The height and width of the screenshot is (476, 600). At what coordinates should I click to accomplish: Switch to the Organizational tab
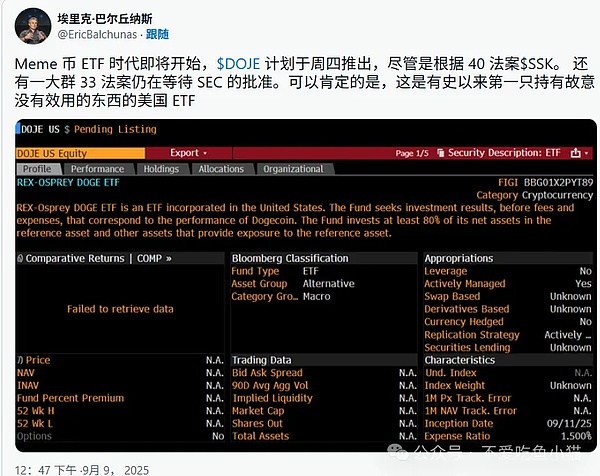coord(293,169)
